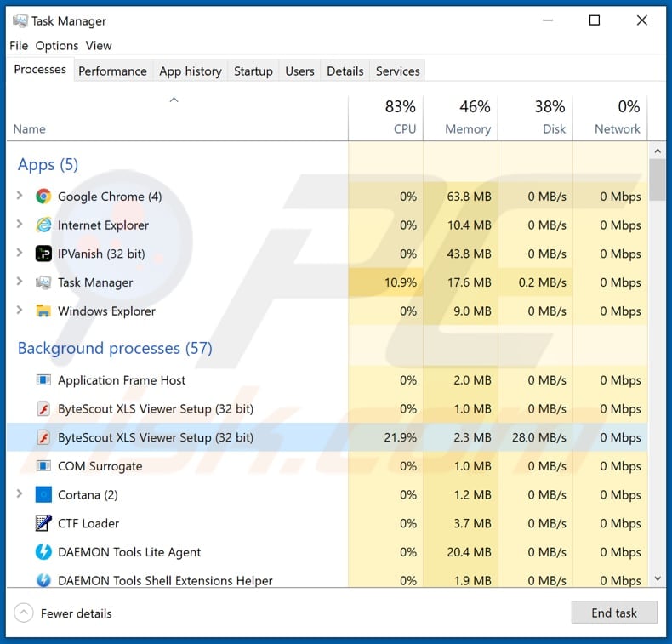This screenshot has width=672, height=644.
Task: Switch to the Startup tab
Action: (253, 71)
